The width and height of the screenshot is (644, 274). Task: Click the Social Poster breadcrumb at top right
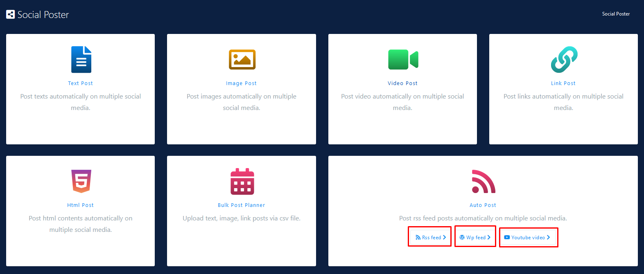616,14
